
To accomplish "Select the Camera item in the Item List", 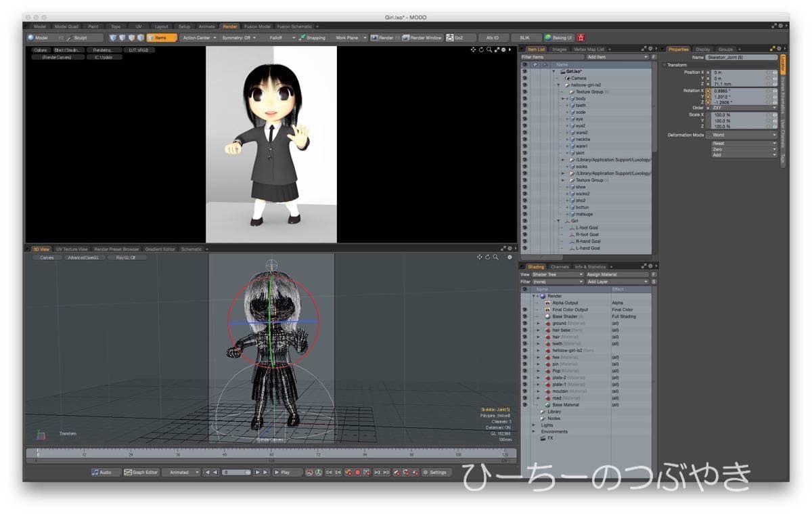I will tap(578, 78).
